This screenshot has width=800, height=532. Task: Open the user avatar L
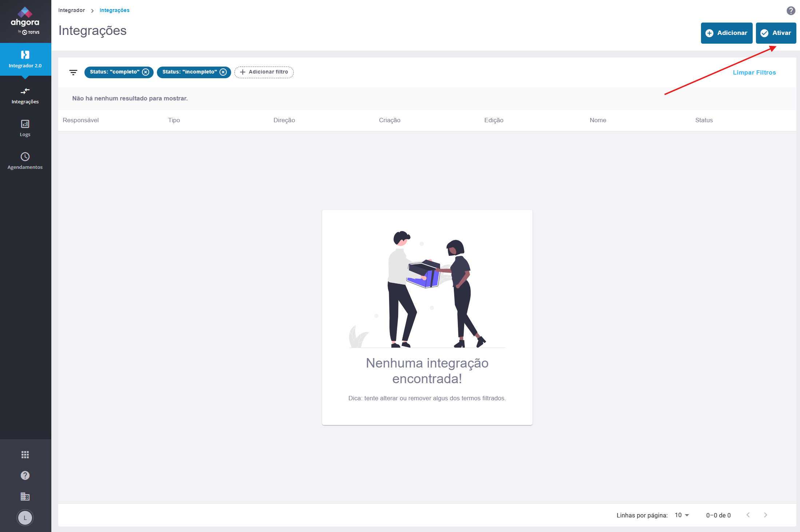[x=25, y=517]
